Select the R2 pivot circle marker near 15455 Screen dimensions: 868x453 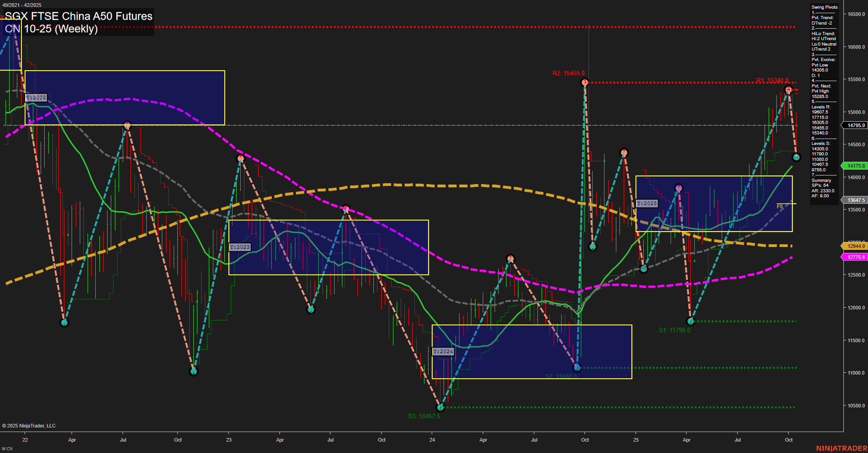(x=585, y=82)
